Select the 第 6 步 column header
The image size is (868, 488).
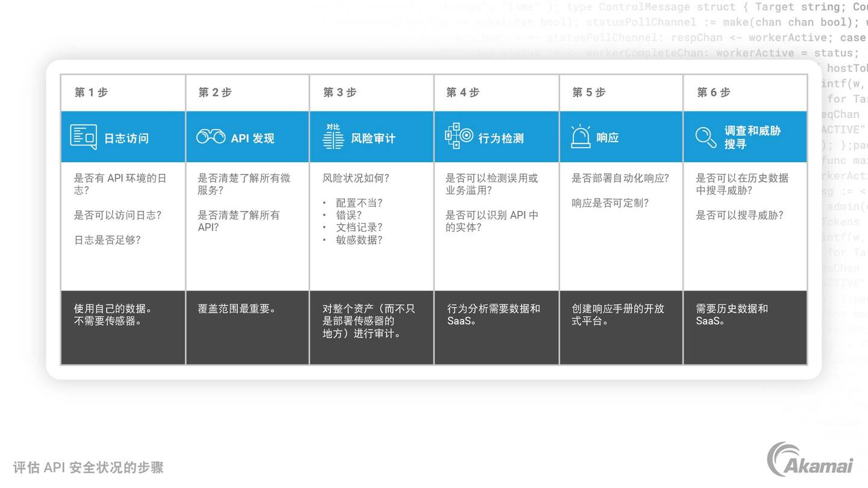coord(713,92)
